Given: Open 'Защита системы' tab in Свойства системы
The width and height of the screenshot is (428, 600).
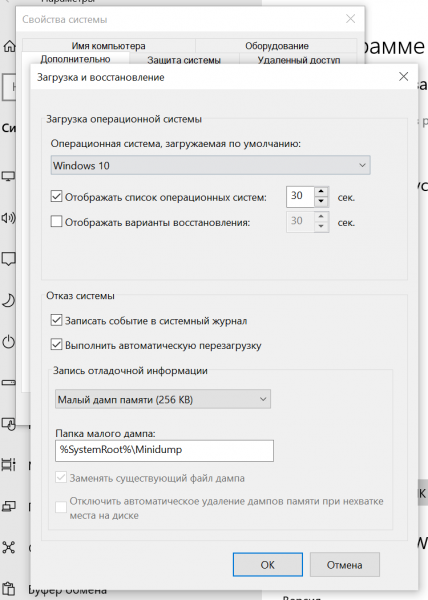Looking at the screenshot, I should (184, 60).
